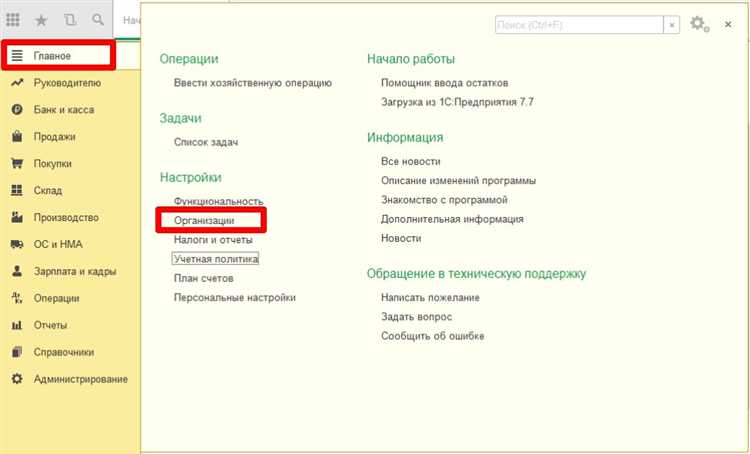The height and width of the screenshot is (454, 750).
Task: Open the Операции sidebar section
Action: (56, 298)
